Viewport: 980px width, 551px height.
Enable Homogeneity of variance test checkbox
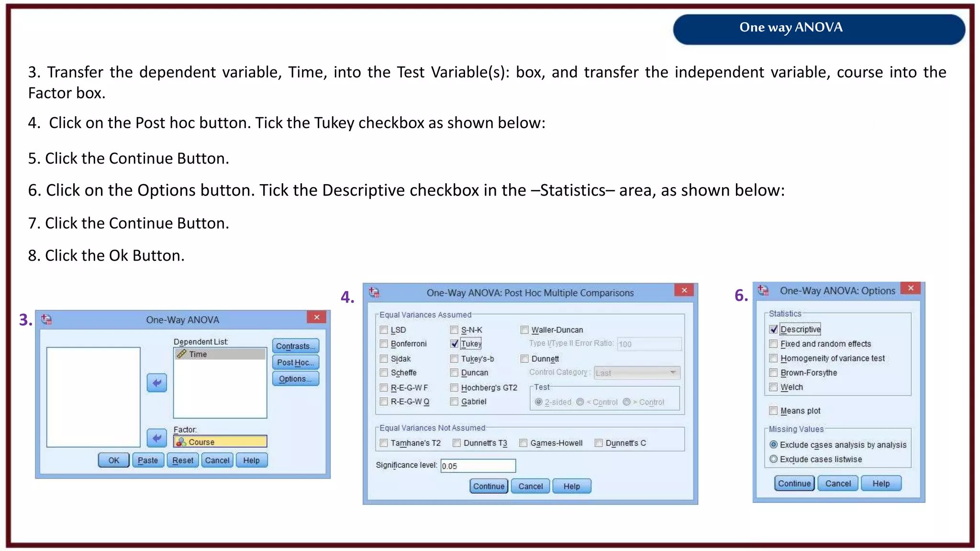pos(773,358)
